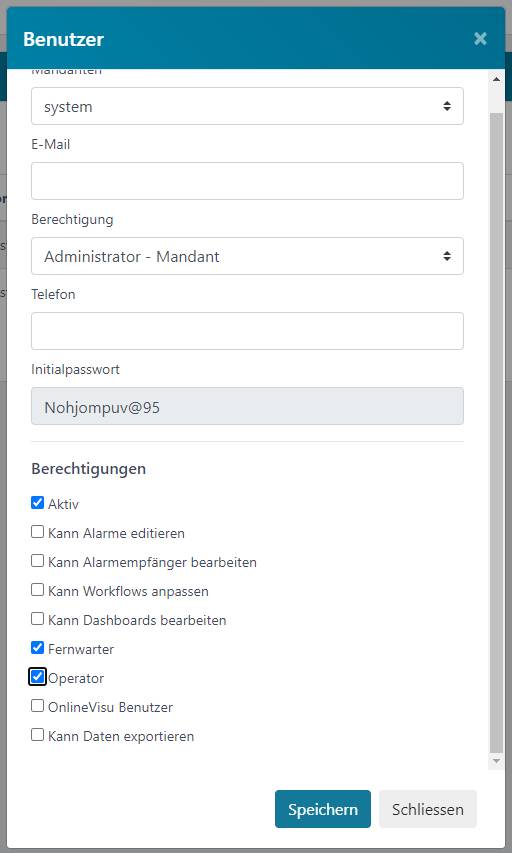
Task: Click the scrollbar up arrow
Action: (x=496, y=79)
